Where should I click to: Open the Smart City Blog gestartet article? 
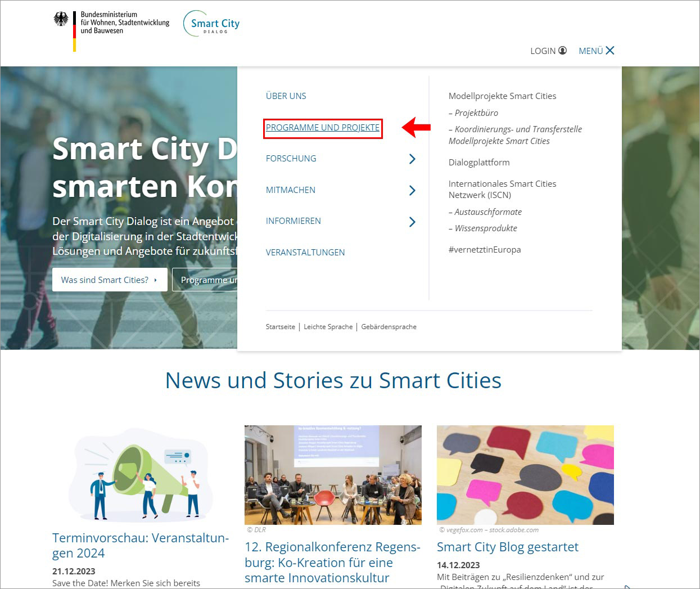click(507, 547)
